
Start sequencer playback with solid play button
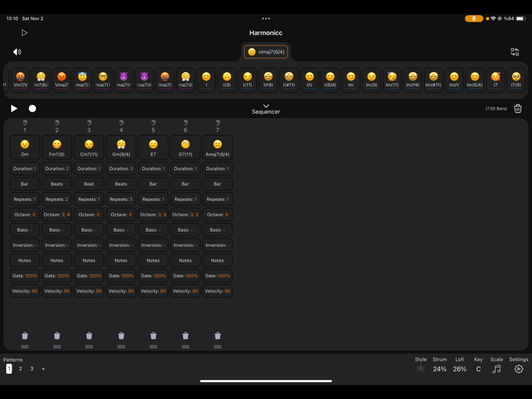(x=14, y=109)
